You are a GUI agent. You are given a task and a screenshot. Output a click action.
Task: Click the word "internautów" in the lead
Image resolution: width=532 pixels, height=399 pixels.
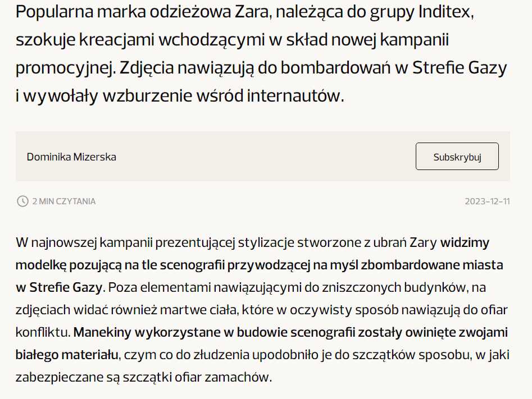295,95
